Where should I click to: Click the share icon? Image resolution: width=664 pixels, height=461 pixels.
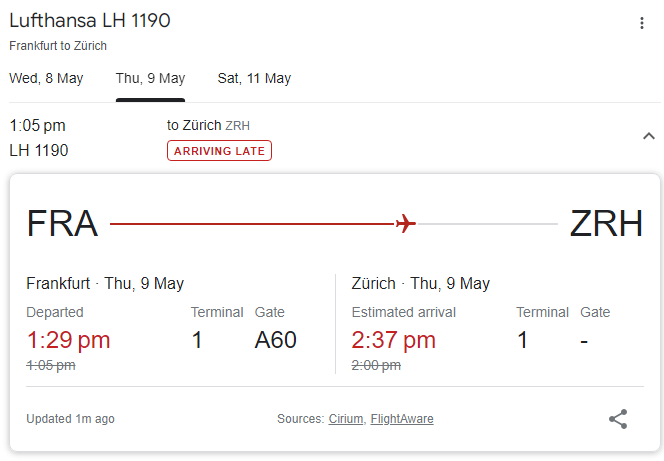point(618,419)
